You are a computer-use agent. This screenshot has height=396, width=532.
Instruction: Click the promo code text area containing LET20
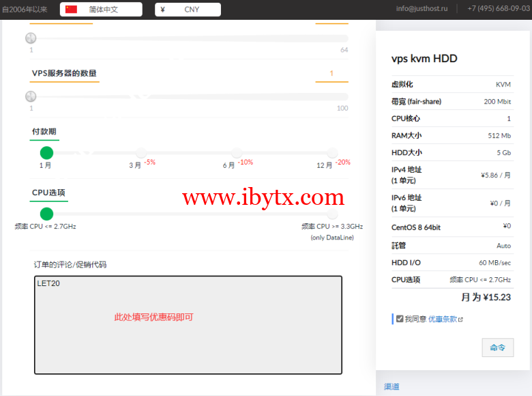click(x=188, y=324)
